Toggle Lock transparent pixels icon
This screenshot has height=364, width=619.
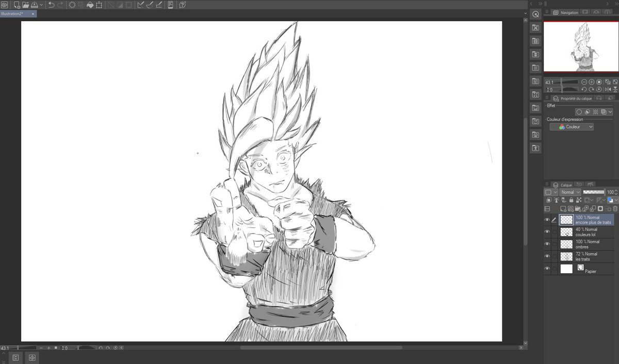pos(579,201)
